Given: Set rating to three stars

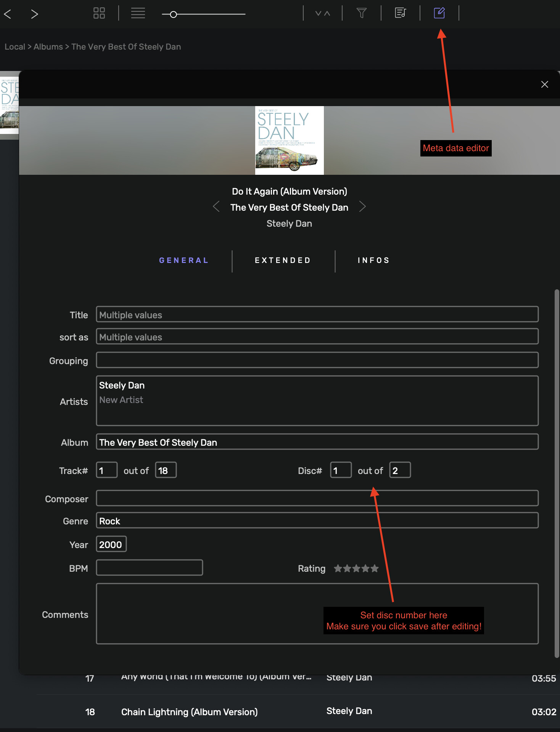Looking at the screenshot, I should tap(356, 569).
